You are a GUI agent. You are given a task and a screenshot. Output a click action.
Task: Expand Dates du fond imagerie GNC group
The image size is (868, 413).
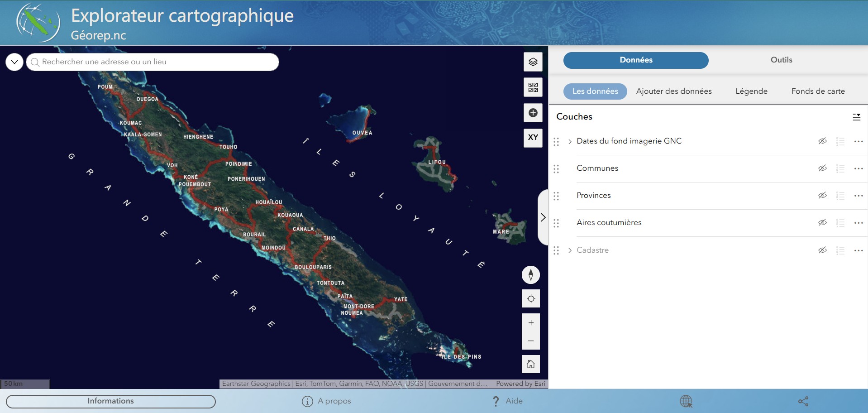point(570,141)
